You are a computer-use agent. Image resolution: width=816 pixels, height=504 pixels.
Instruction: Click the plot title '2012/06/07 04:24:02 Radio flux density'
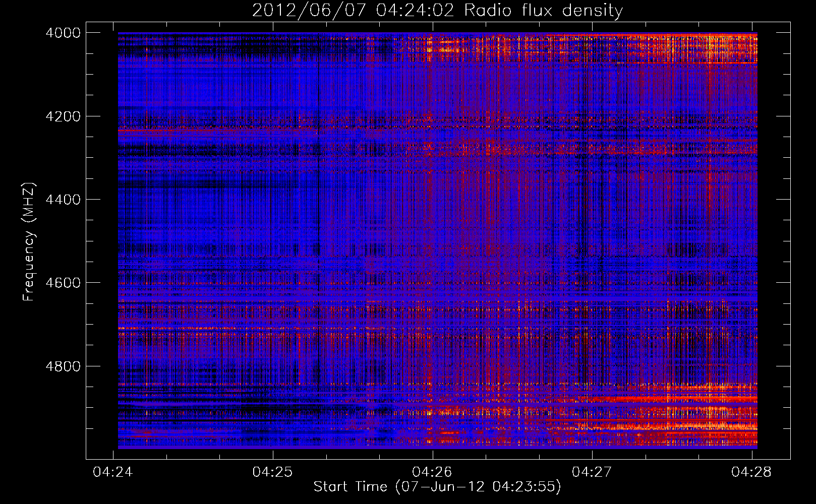pos(437,11)
